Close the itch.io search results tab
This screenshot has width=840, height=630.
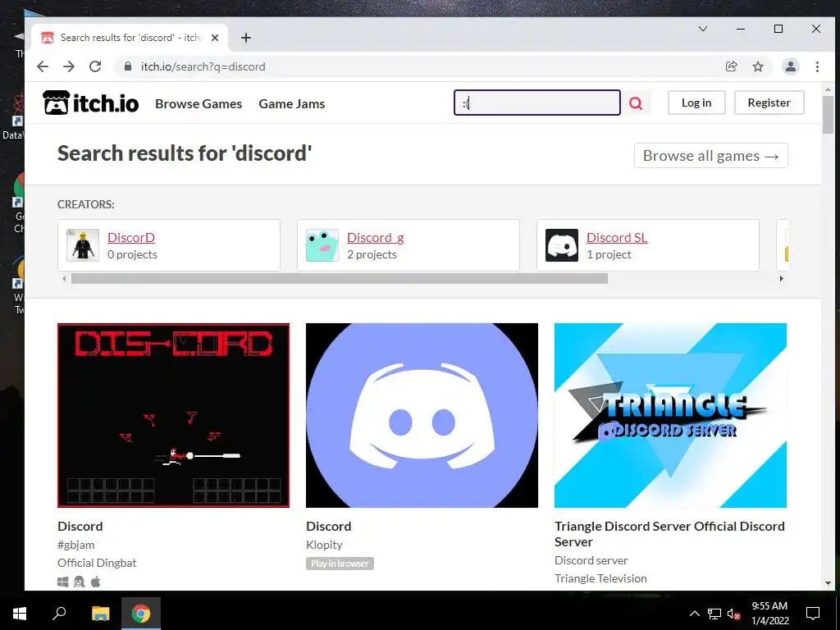(x=215, y=38)
